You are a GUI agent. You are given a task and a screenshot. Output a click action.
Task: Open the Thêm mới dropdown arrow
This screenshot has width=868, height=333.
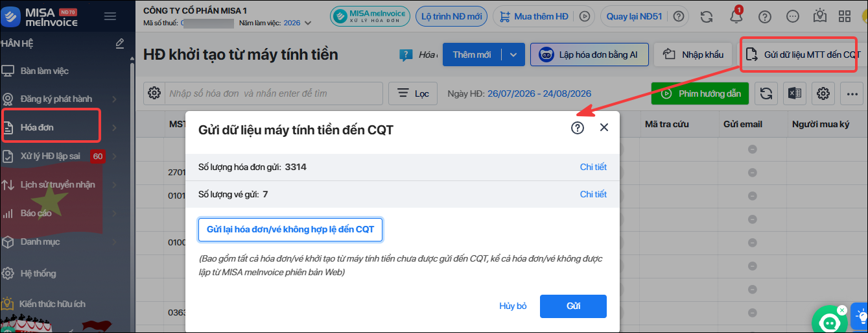coord(513,55)
